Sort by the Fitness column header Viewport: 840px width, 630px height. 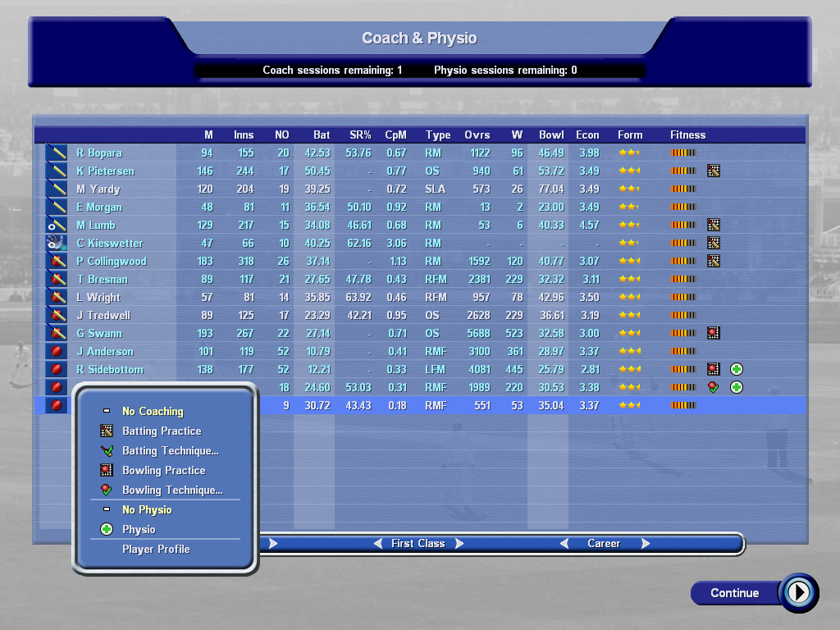(688, 135)
